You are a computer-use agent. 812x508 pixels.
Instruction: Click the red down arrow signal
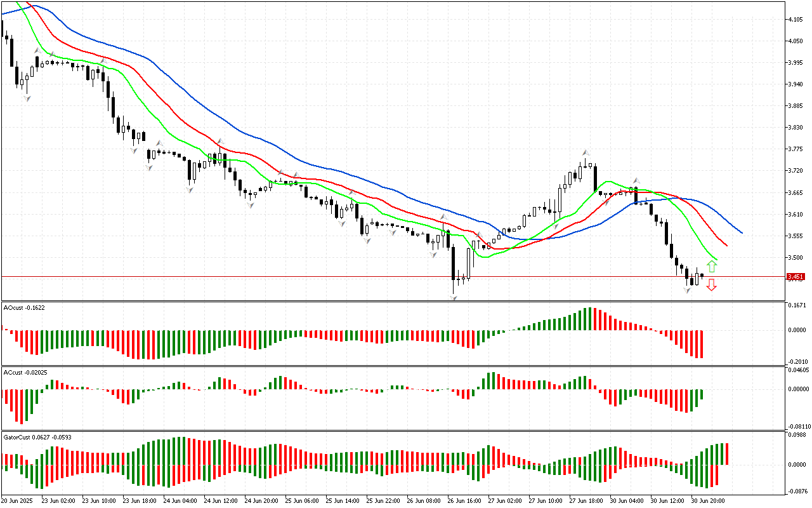click(712, 285)
